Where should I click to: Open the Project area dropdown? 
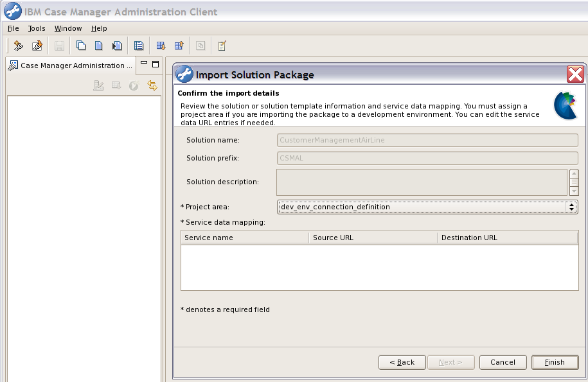427,207
